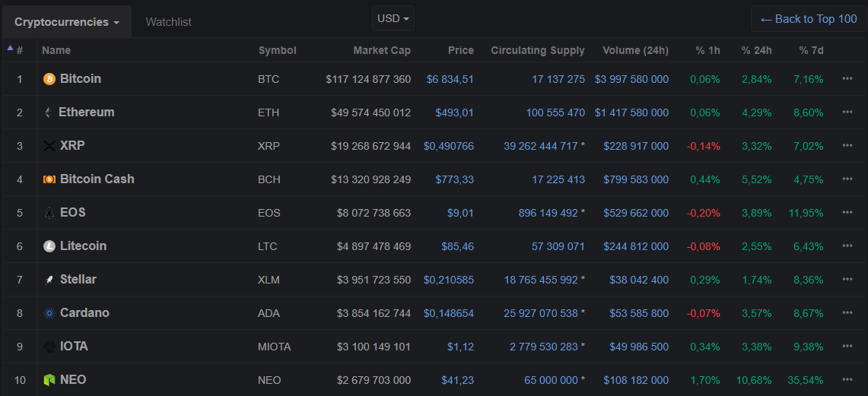Click the Litecoin logo icon
This screenshot has width=868, height=396.
(49, 246)
